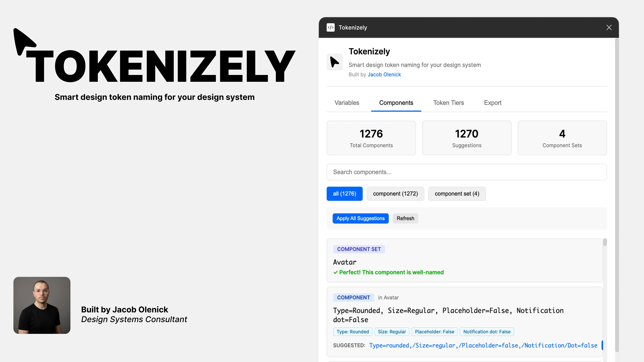Toggle the component set (4) filter pill
The height and width of the screenshot is (362, 644).
tap(457, 194)
